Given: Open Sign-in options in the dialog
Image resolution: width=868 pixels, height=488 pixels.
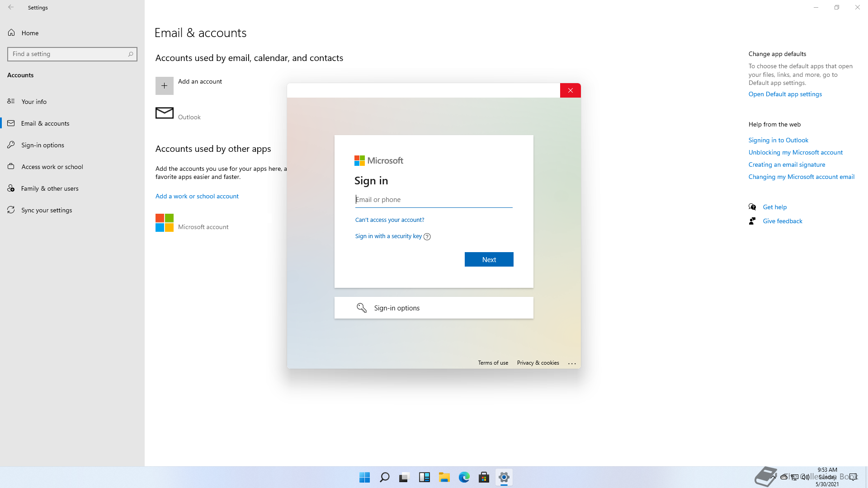Looking at the screenshot, I should coord(434,308).
